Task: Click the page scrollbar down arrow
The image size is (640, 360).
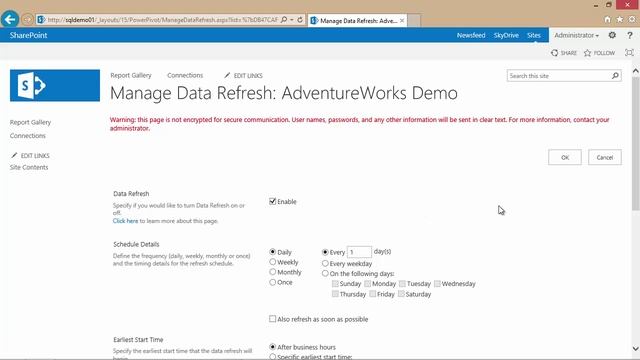Action: tap(636, 349)
